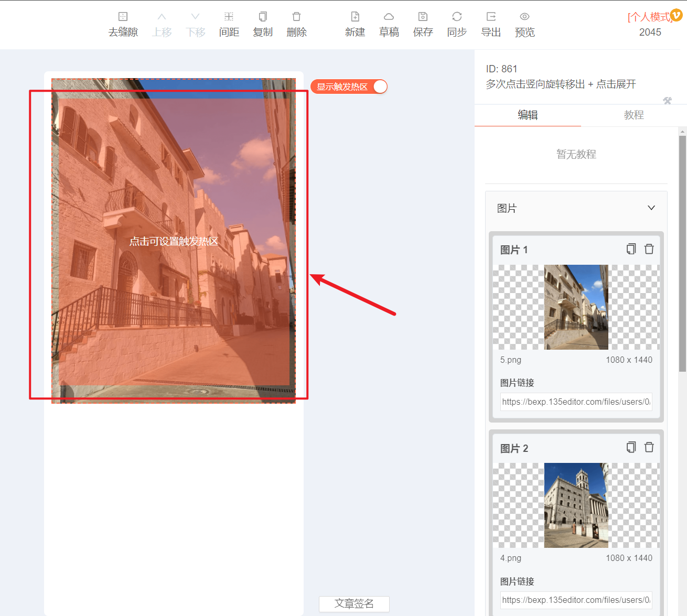
Task: Click the 上移 move up icon
Action: (x=162, y=17)
